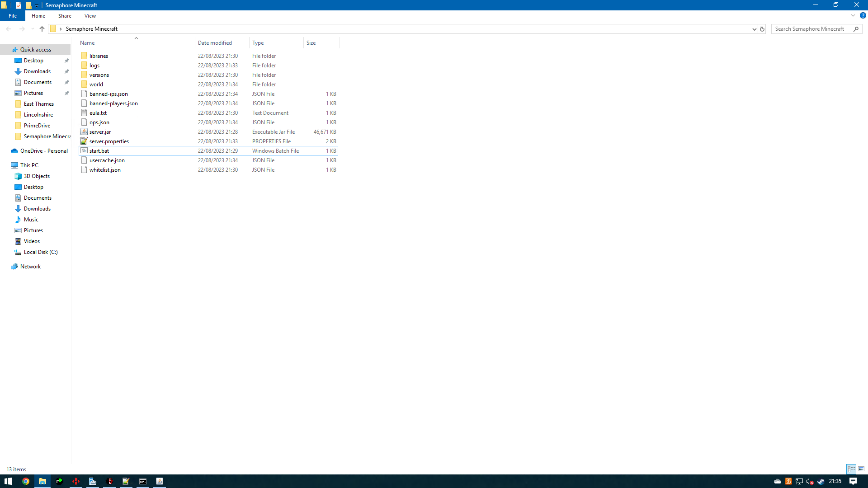Click the Steam tray icon

click(821, 481)
